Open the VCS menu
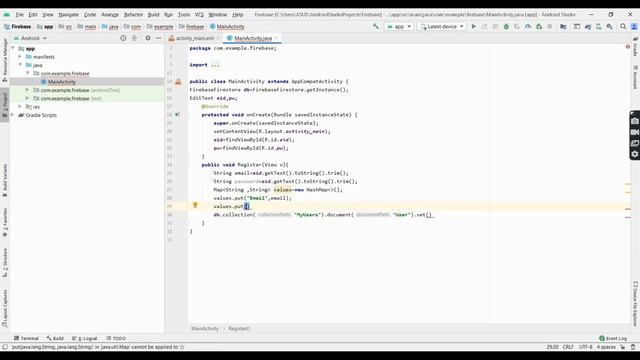 click(x=199, y=15)
